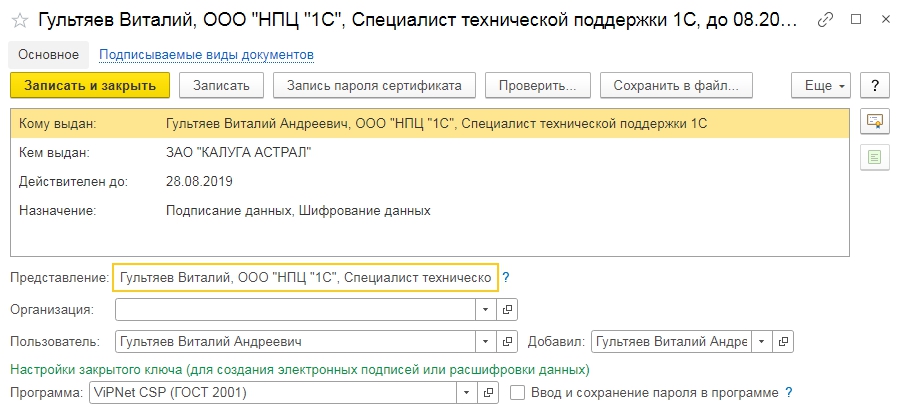The height and width of the screenshot is (415, 910).
Task: Copy link to this certificate record
Action: (825, 20)
